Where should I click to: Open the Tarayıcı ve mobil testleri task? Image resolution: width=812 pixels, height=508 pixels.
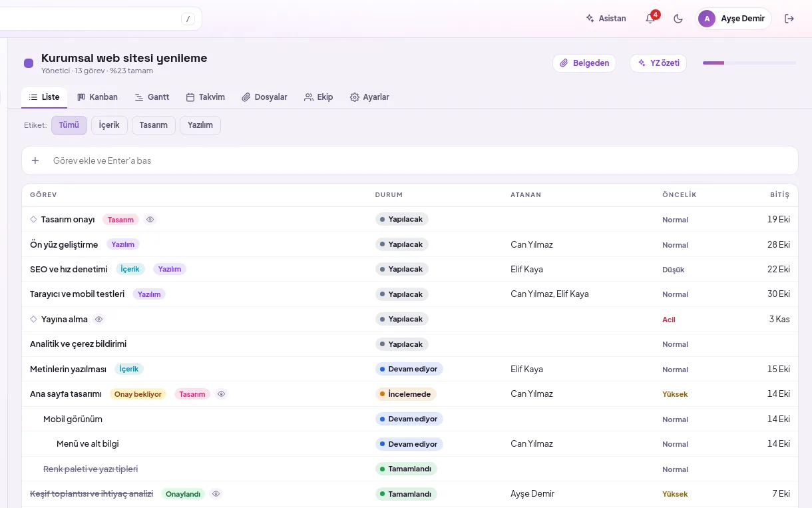[77, 294]
